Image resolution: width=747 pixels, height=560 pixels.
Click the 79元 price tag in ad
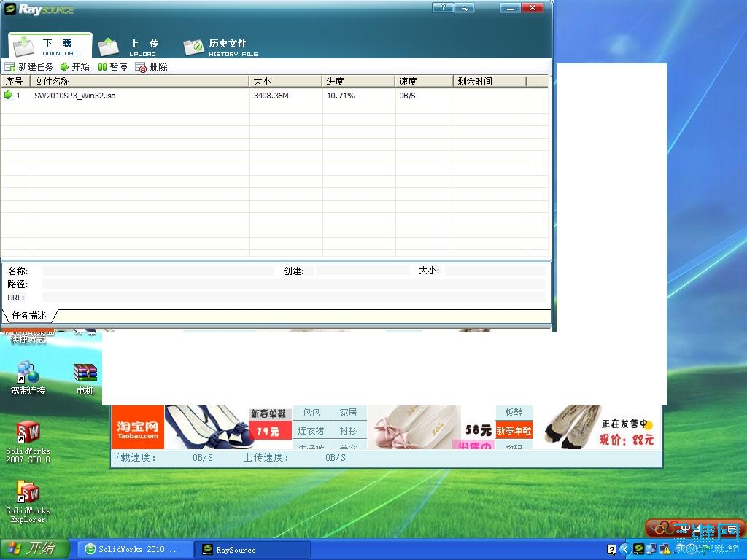point(270,432)
